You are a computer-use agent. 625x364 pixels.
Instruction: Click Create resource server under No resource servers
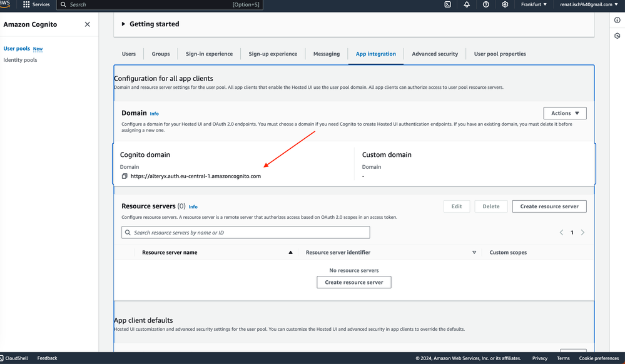[354, 282]
